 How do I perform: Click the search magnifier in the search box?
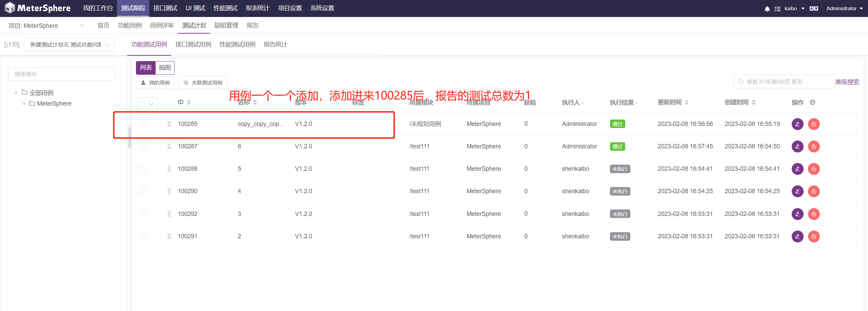coord(741,81)
